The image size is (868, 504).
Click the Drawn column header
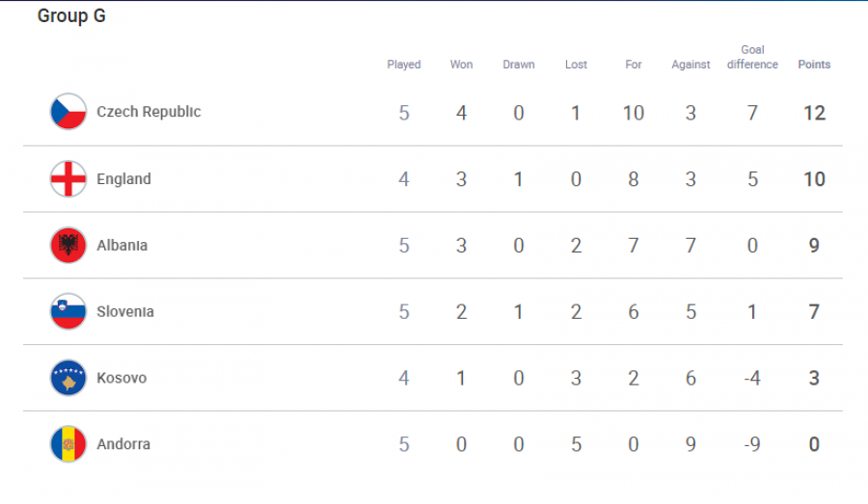519,65
